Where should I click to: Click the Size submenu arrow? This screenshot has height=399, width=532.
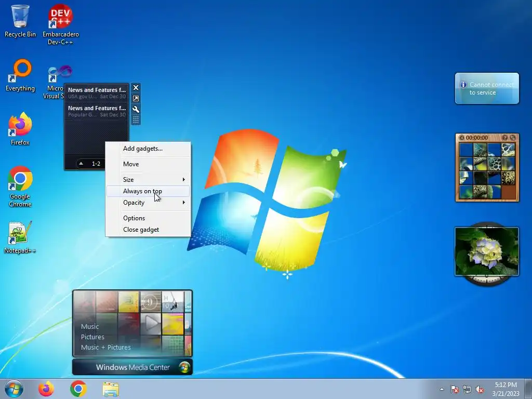pos(183,179)
